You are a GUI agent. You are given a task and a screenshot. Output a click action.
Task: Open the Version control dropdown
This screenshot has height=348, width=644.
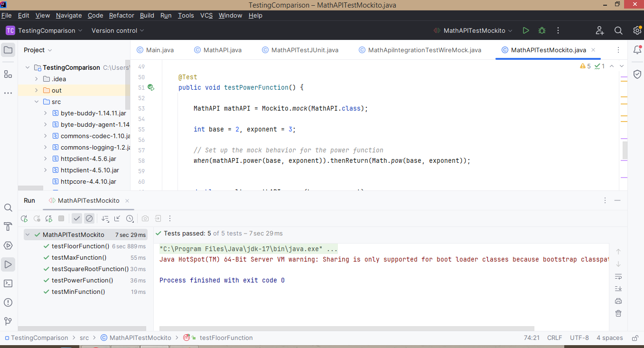click(118, 30)
